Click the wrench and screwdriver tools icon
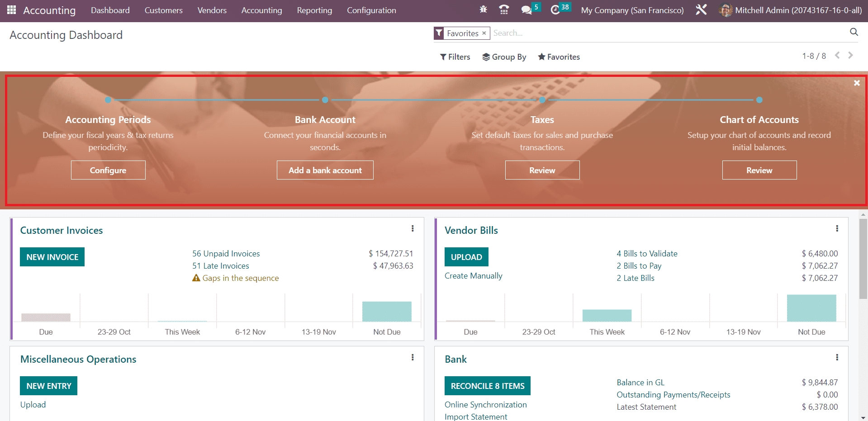The width and height of the screenshot is (868, 421). pyautogui.click(x=701, y=10)
